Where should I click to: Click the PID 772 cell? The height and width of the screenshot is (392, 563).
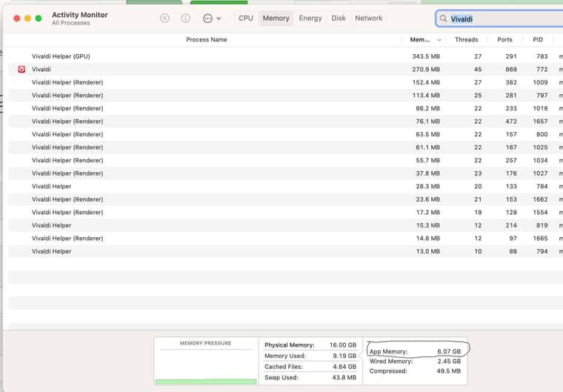pos(542,70)
